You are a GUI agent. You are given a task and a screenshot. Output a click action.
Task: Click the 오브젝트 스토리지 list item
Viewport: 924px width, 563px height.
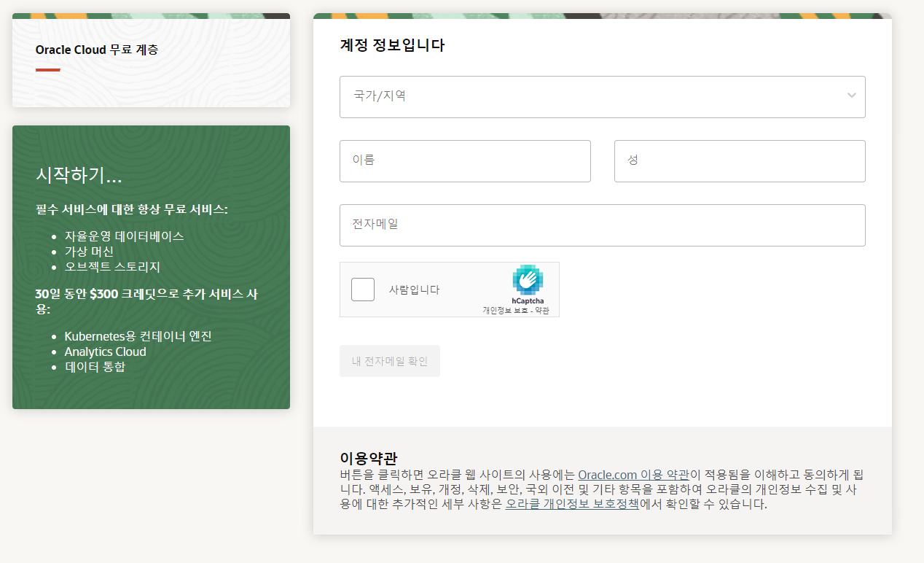tap(112, 267)
